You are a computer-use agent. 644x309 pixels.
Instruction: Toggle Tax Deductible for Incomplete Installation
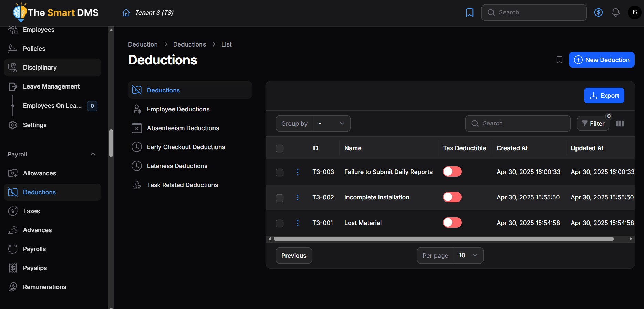pyautogui.click(x=452, y=197)
